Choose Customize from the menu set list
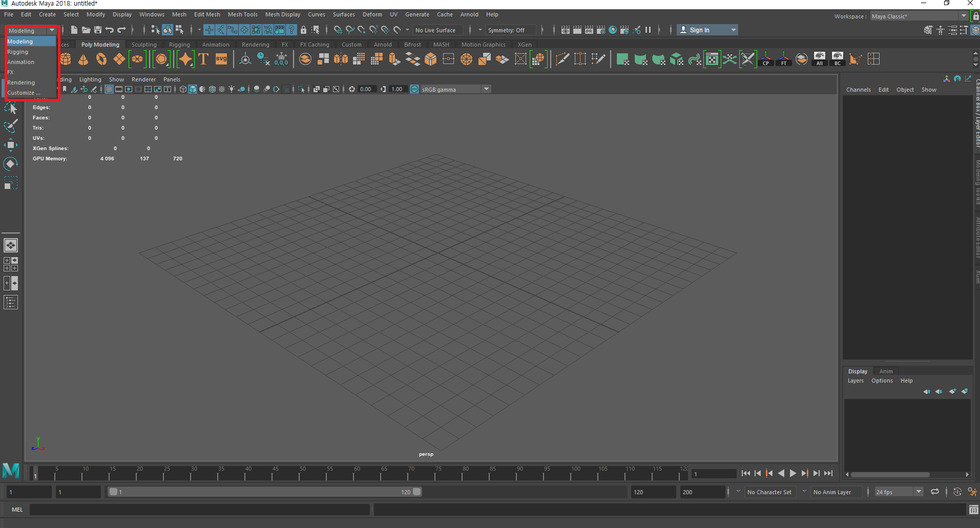The height and width of the screenshot is (528, 980). [31, 93]
